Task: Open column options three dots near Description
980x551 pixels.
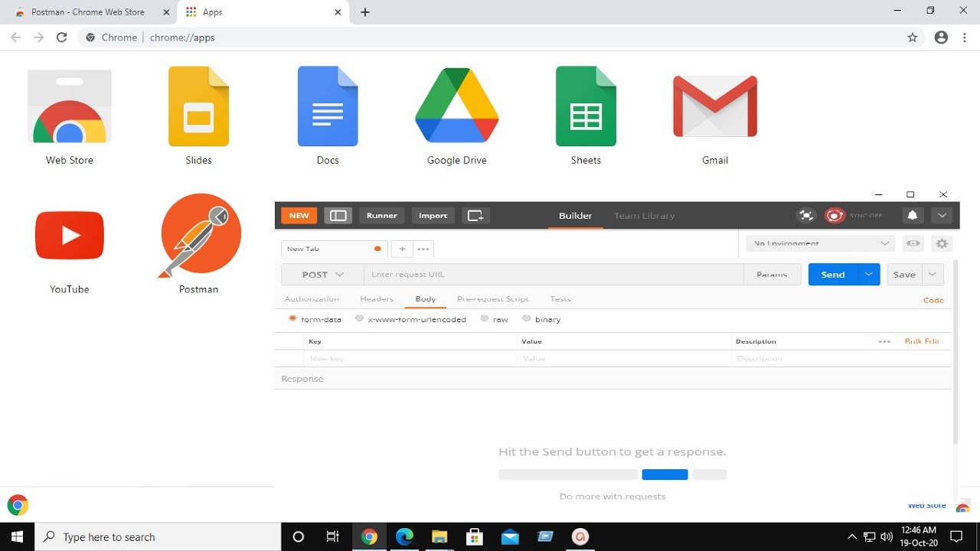Action: [884, 341]
